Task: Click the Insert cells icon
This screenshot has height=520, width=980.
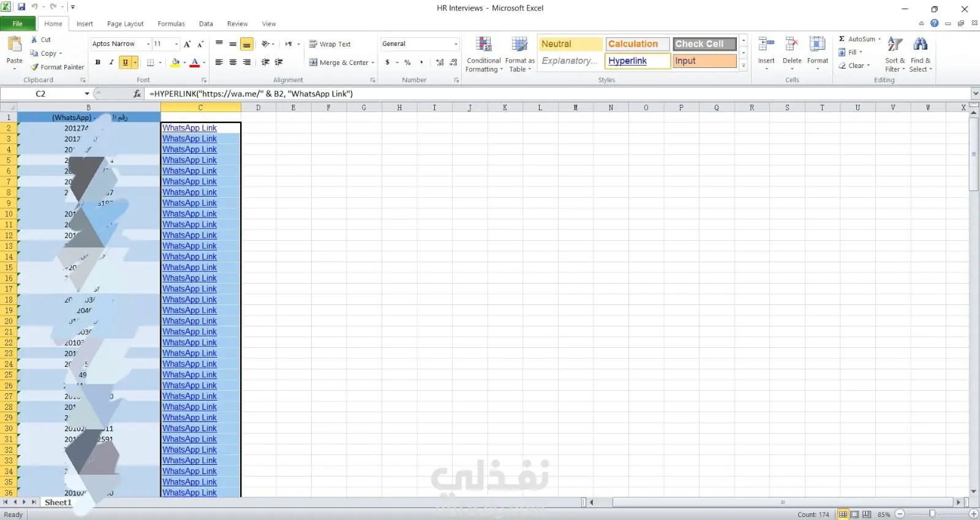Action: [x=766, y=44]
